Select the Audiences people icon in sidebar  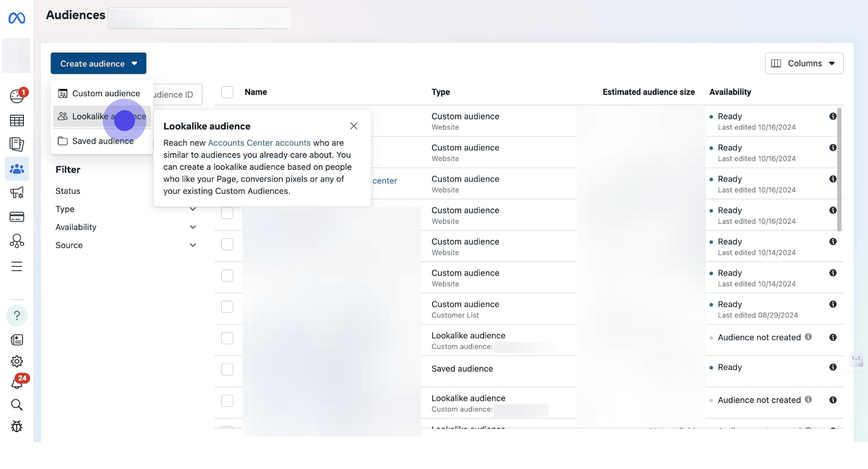pyautogui.click(x=17, y=169)
